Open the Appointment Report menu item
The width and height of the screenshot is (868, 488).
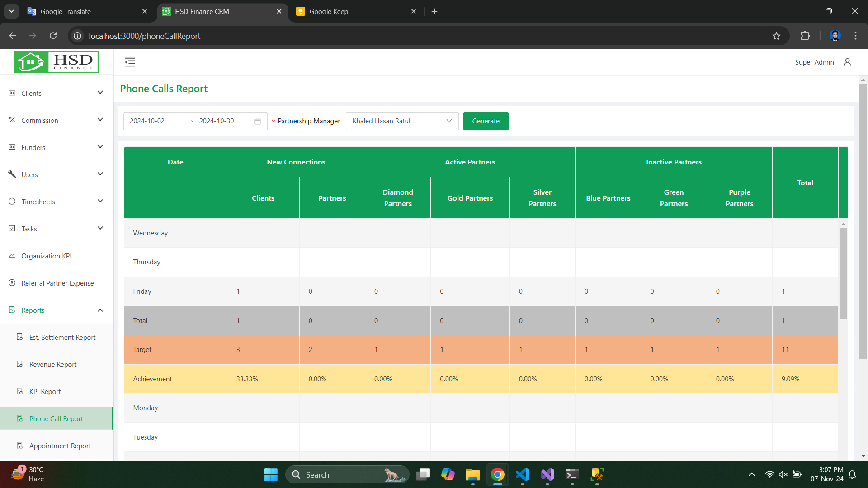[60, 446]
